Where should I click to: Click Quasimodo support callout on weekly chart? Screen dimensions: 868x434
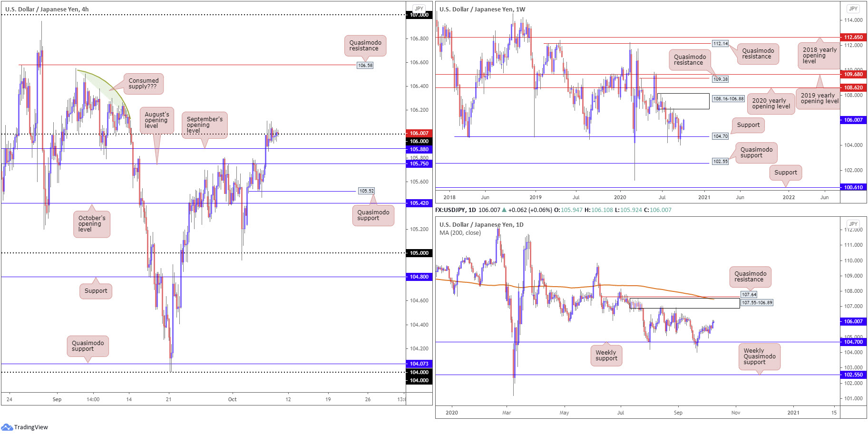pyautogui.click(x=756, y=153)
